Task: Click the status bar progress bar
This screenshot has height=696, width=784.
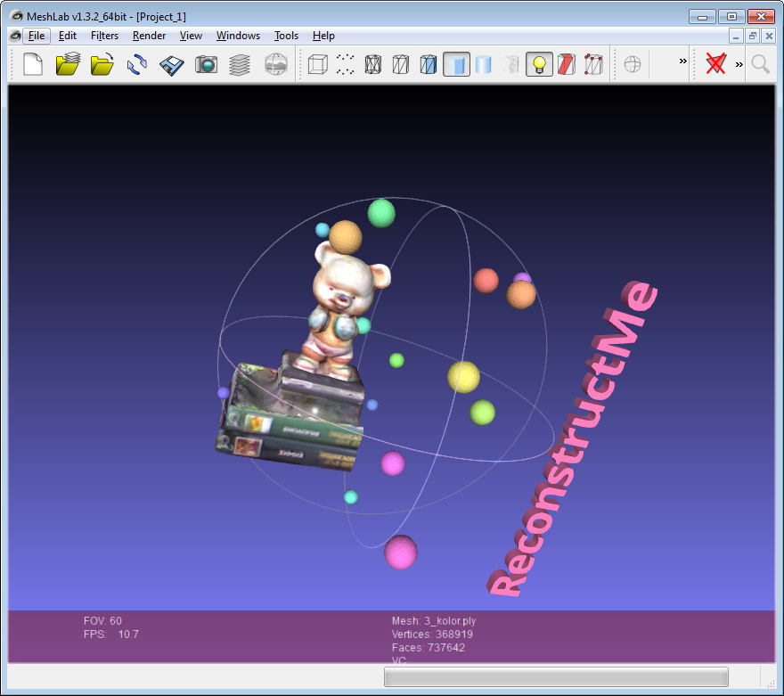Action: pyautogui.click(x=556, y=677)
